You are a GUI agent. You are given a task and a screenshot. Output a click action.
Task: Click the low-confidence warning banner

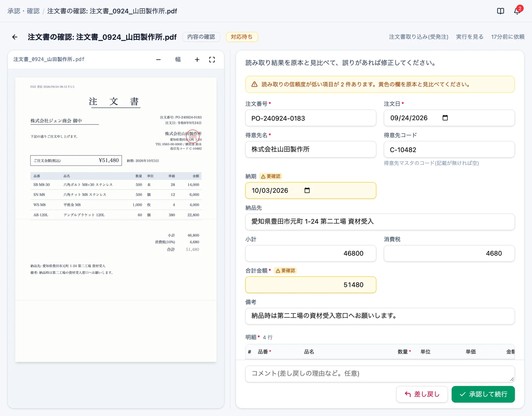coord(380,85)
